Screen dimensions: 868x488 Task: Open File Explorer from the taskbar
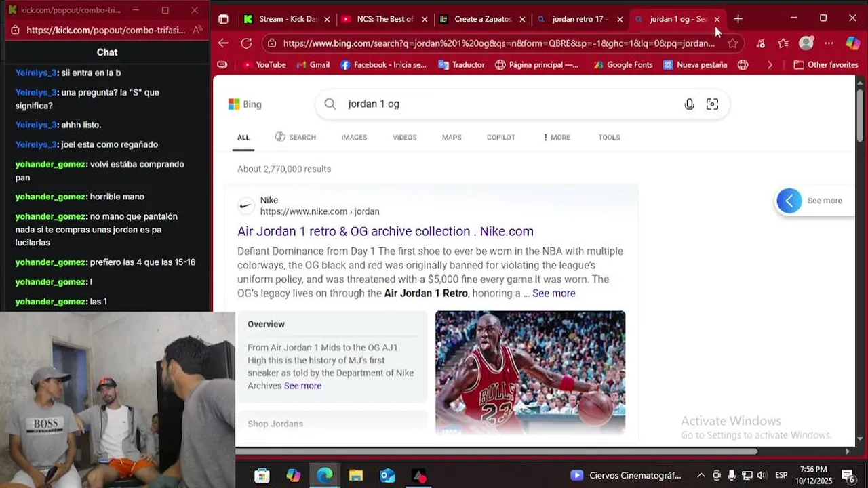click(x=356, y=475)
